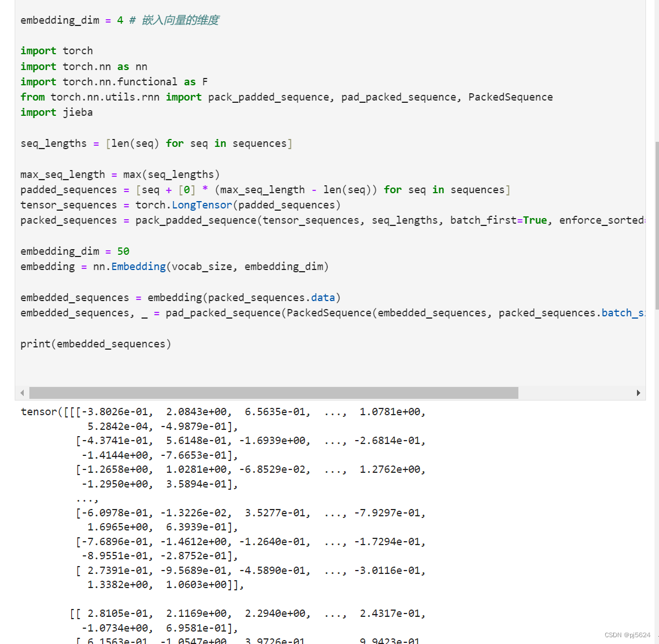This screenshot has width=659, height=644.
Task: Click the seq_lengths list comprehension line
Action: tap(155, 143)
